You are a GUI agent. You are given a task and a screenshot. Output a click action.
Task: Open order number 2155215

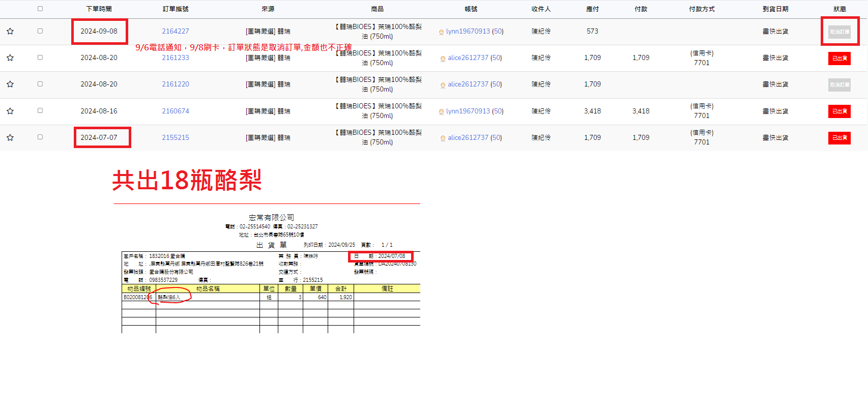[x=176, y=137]
